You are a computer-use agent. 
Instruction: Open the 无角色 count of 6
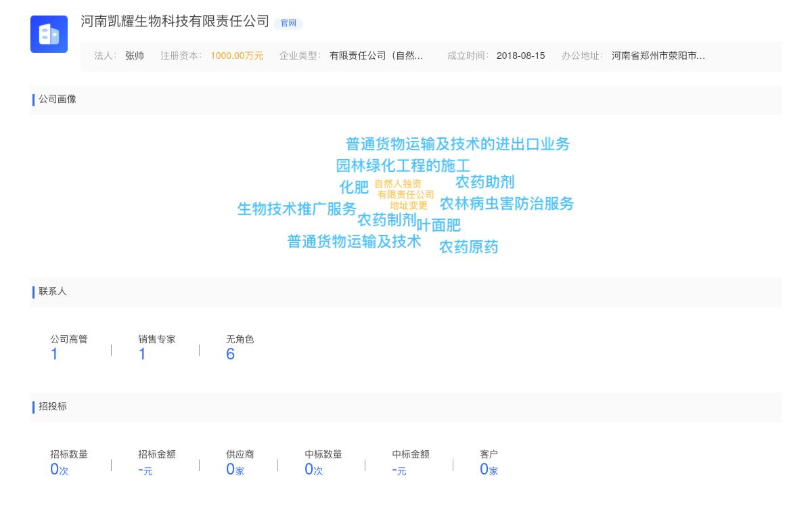click(230, 354)
